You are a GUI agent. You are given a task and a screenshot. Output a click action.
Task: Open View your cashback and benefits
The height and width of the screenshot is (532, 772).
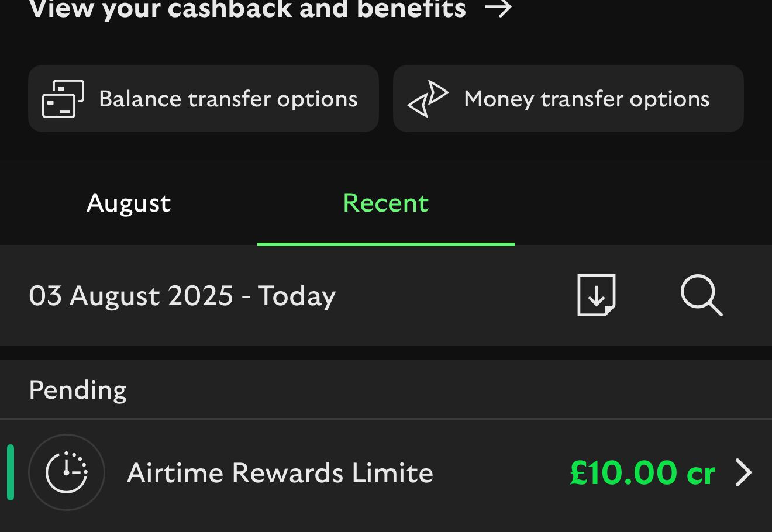point(247,9)
